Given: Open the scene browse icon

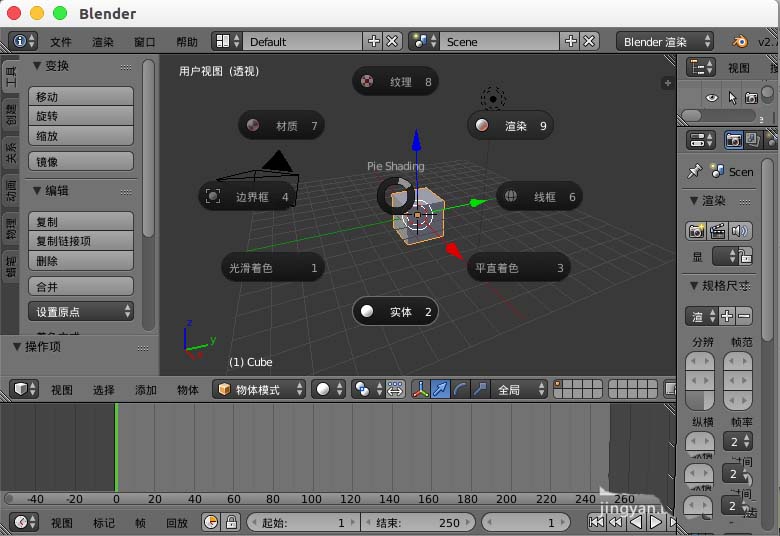Looking at the screenshot, I should 424,41.
